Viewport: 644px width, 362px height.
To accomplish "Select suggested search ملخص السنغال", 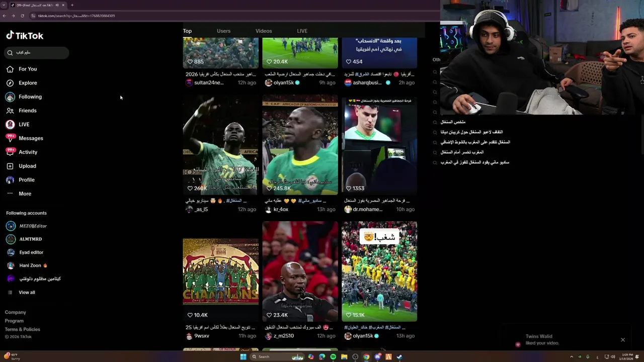I will (x=453, y=122).
